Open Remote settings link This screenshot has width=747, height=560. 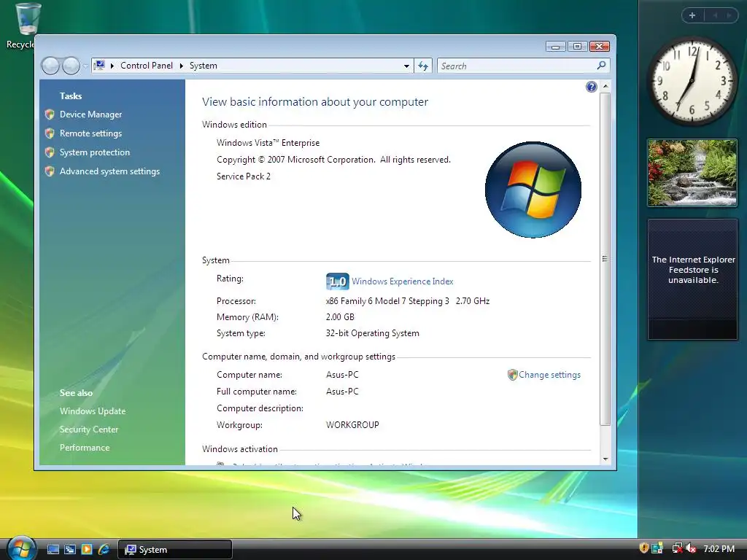coord(90,133)
